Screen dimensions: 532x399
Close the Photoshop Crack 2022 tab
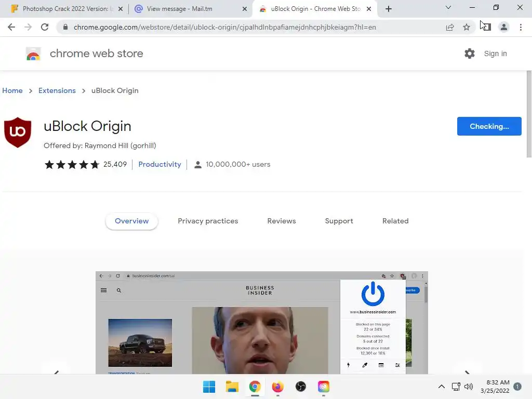pyautogui.click(x=121, y=9)
